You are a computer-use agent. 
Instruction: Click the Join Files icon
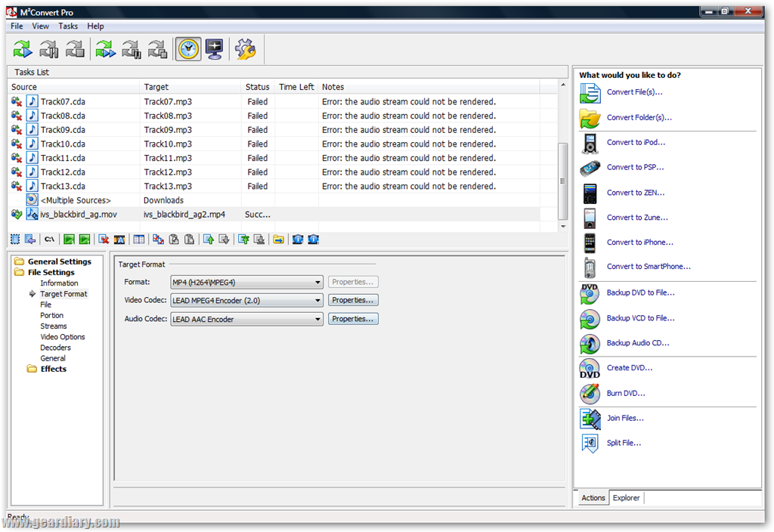pos(590,419)
